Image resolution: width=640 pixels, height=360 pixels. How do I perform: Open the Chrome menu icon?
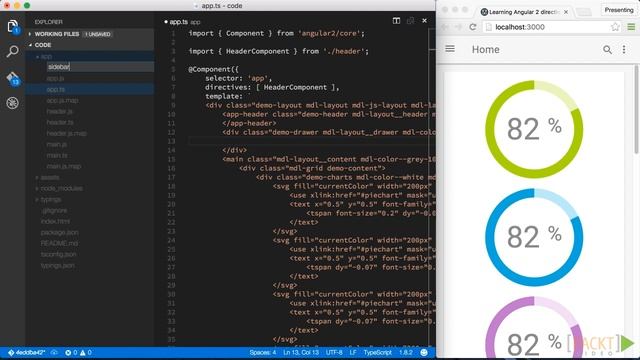coord(631,27)
